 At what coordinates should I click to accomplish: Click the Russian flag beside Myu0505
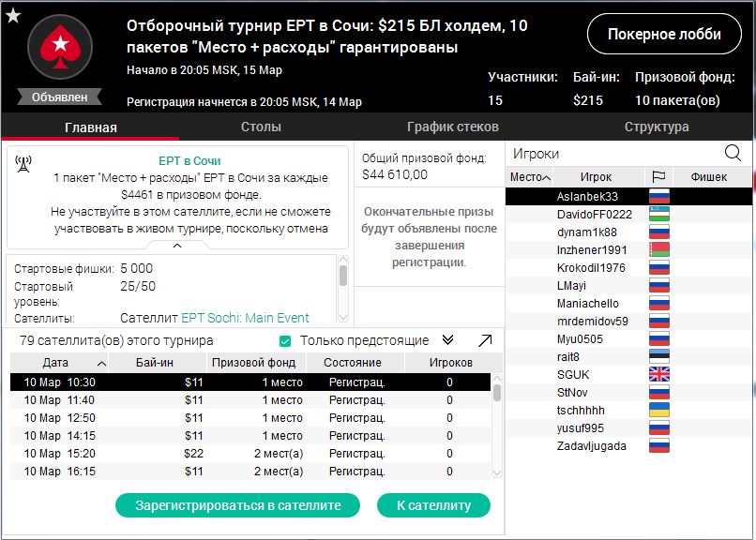[x=659, y=338]
